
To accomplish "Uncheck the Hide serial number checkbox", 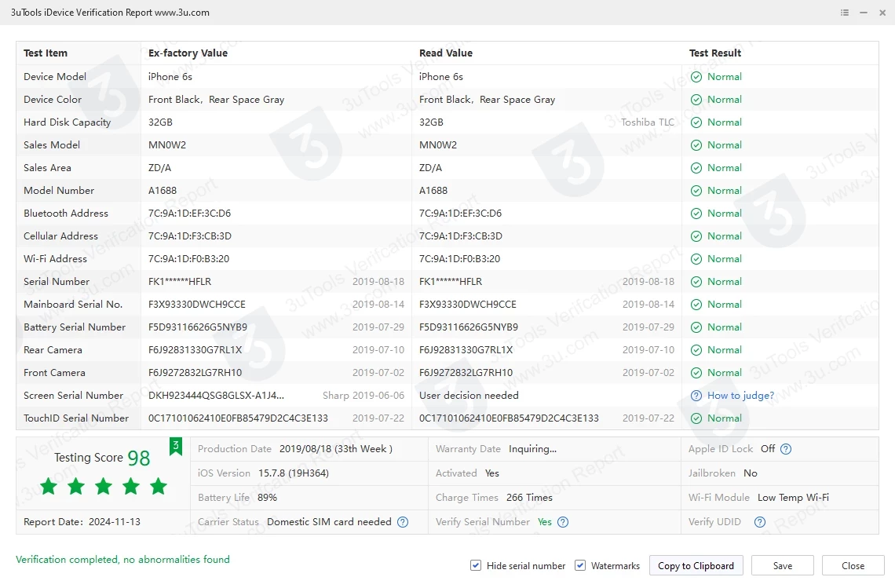I will 476,565.
